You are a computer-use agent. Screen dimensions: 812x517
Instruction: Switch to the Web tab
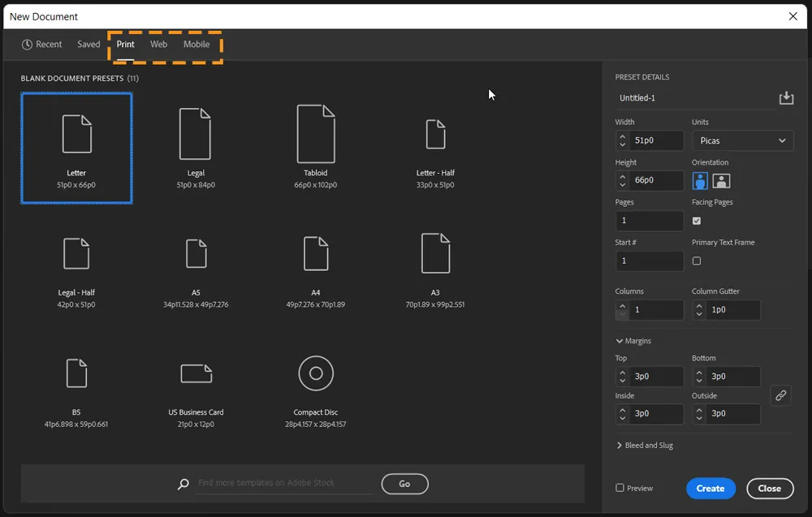click(158, 45)
